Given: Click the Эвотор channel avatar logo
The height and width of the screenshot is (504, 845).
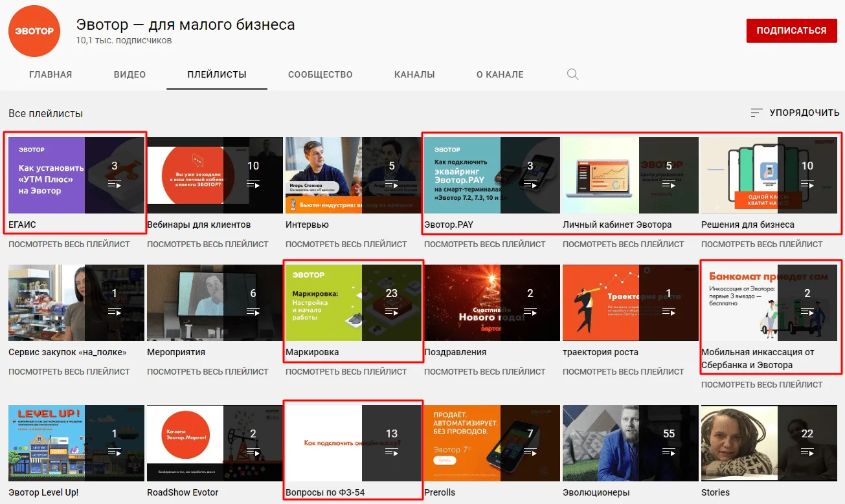Looking at the screenshot, I should coord(34,32).
